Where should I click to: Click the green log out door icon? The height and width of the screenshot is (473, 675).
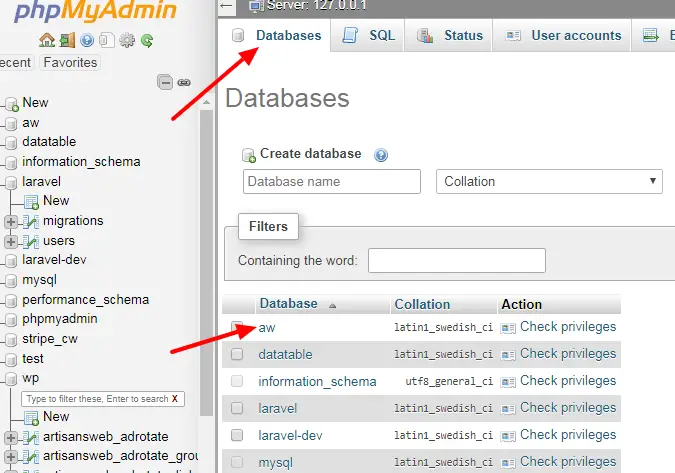point(66,41)
